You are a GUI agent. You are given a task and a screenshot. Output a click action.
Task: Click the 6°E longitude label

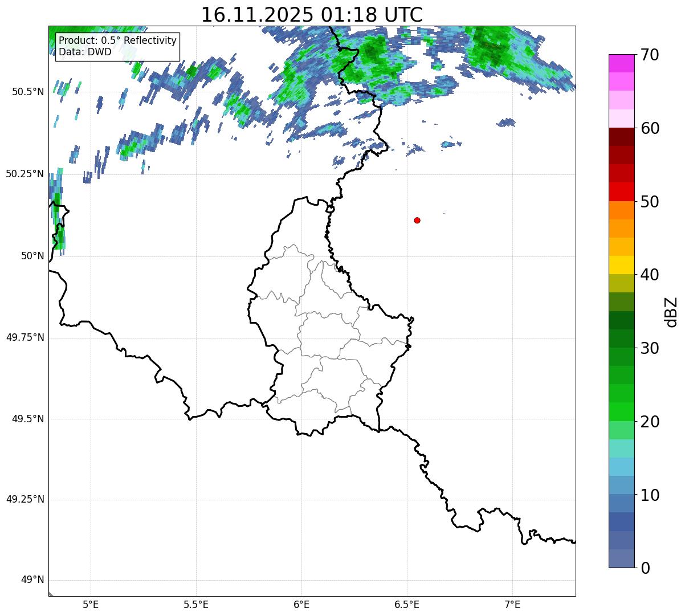(x=301, y=605)
